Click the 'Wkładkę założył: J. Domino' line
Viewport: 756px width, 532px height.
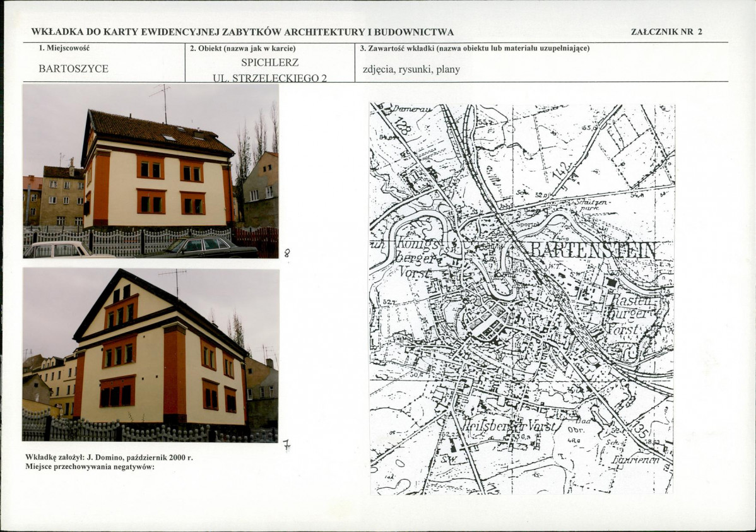pyautogui.click(x=109, y=458)
